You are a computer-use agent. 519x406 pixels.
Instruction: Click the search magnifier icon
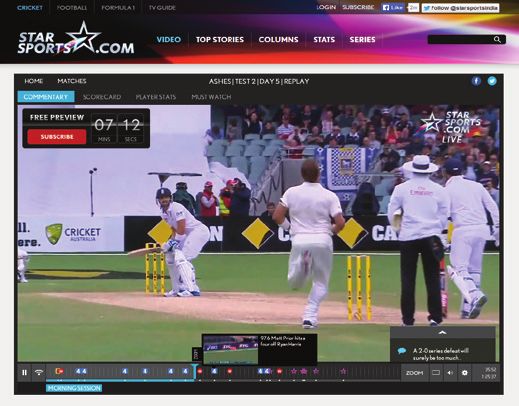[x=497, y=40]
